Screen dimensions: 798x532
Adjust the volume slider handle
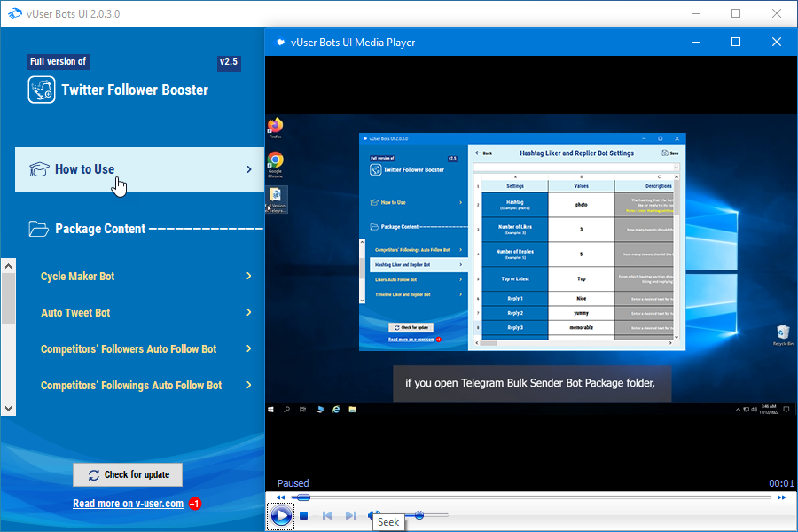[x=419, y=515]
